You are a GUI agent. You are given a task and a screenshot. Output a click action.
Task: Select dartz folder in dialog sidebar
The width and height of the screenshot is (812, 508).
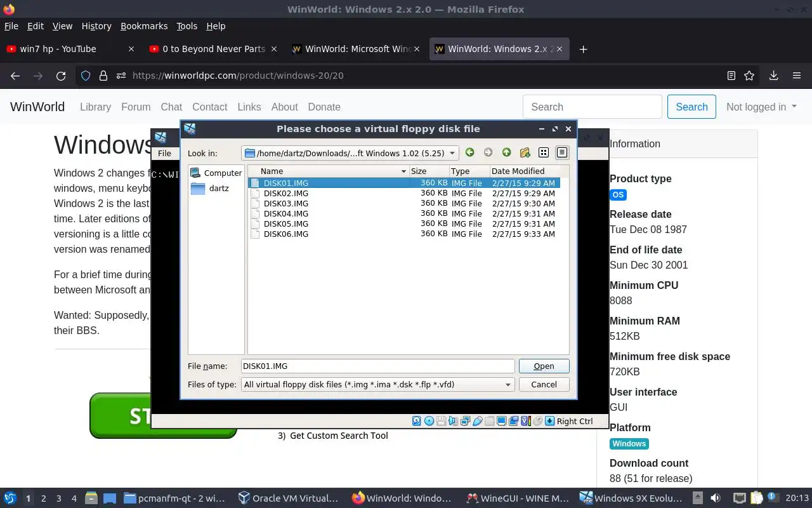[x=216, y=188]
